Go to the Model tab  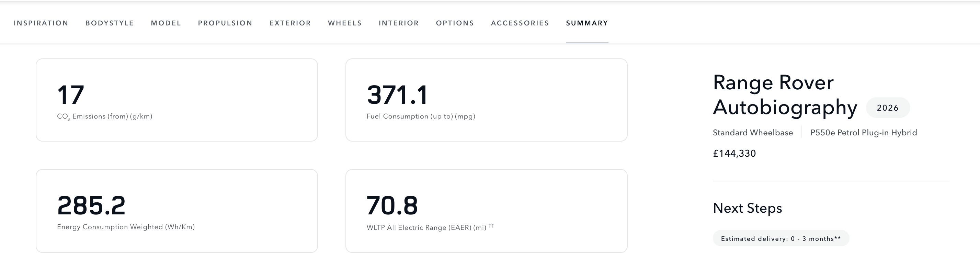pyautogui.click(x=166, y=23)
